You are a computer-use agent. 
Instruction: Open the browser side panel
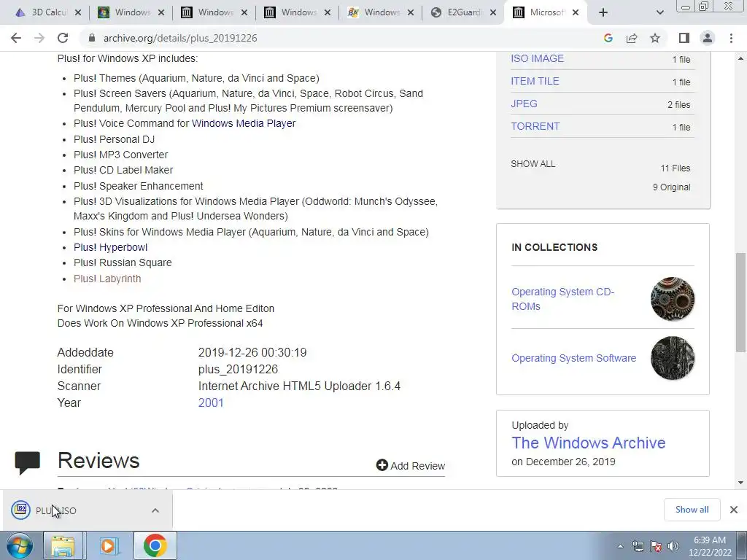(x=684, y=38)
